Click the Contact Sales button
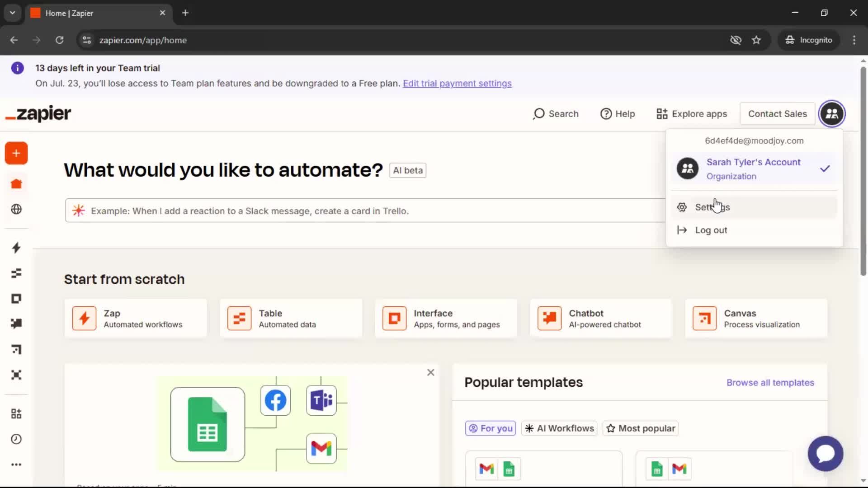This screenshot has height=488, width=868. coord(777,114)
